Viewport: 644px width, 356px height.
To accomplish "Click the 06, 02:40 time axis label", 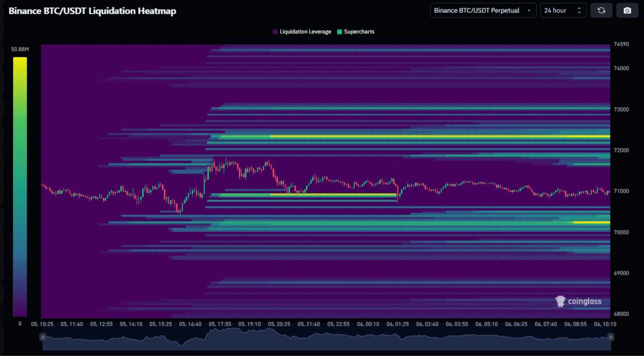I will click(427, 324).
